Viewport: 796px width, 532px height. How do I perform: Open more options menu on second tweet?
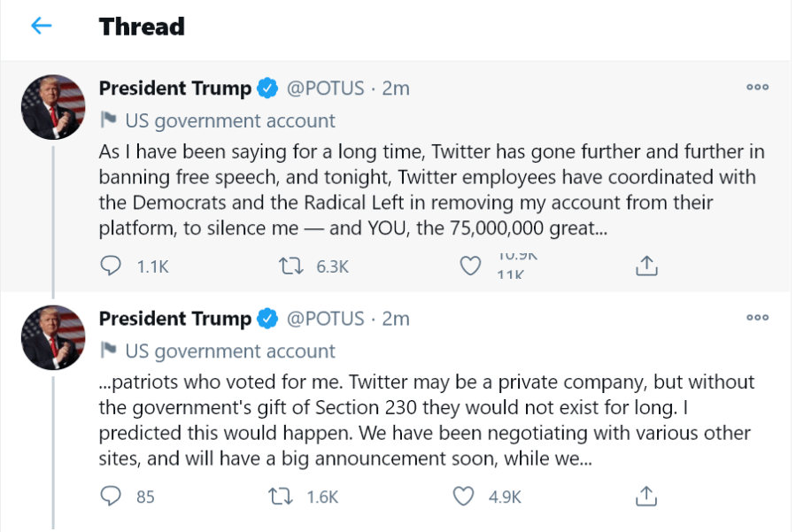point(757,317)
